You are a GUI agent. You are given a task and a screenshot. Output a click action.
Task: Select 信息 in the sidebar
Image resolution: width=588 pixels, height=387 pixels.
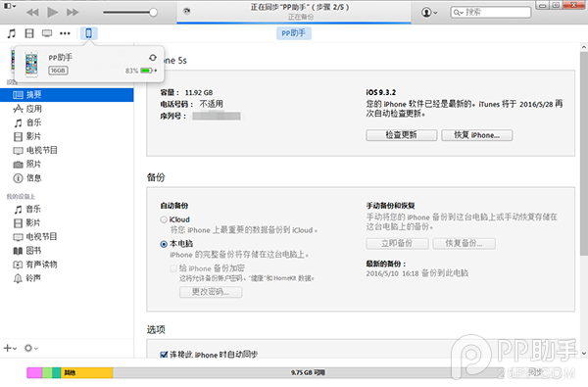(x=67, y=178)
